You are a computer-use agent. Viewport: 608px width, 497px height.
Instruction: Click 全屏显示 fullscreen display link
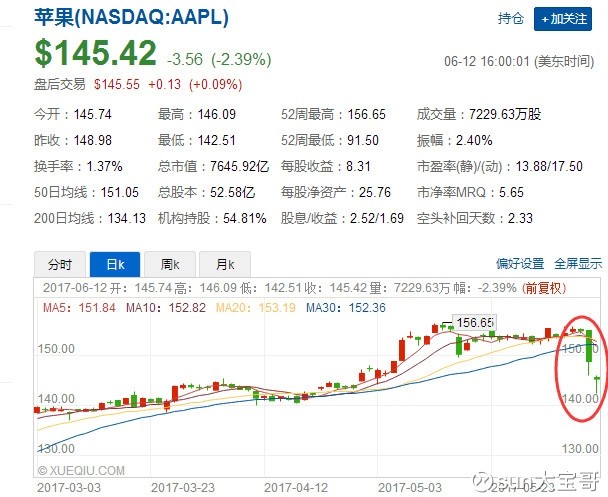tap(578, 264)
